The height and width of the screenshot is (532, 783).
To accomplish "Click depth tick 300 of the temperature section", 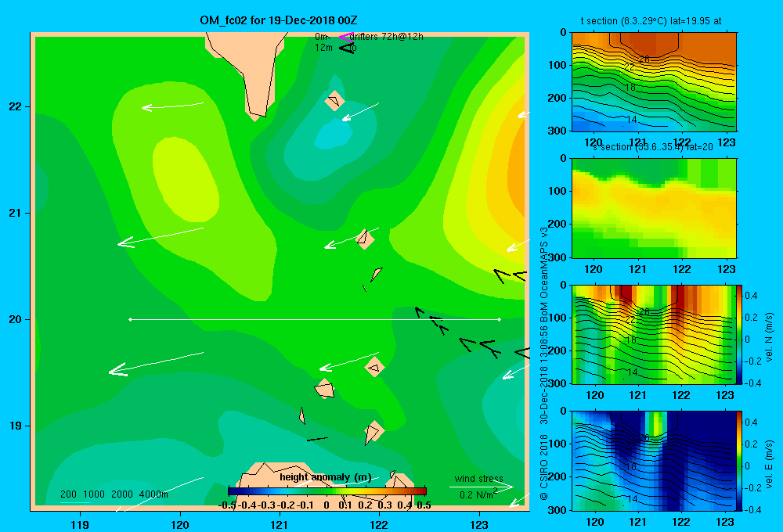I will coord(557,131).
